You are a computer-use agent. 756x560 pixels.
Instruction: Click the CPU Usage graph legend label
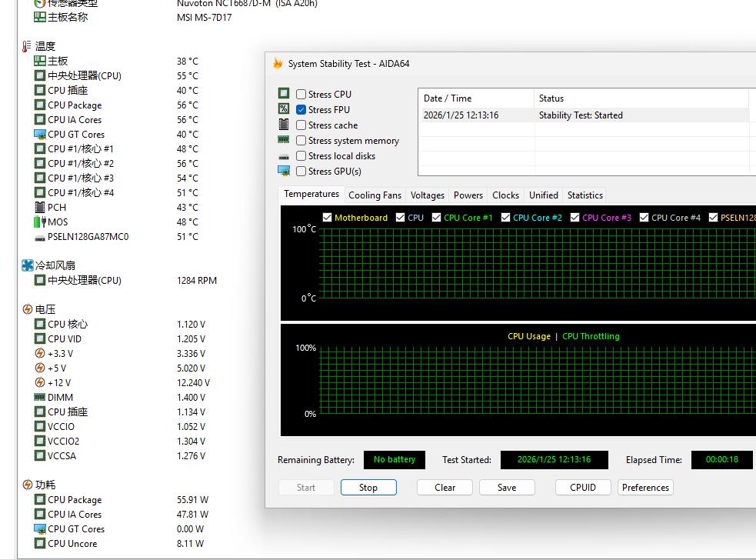point(529,336)
